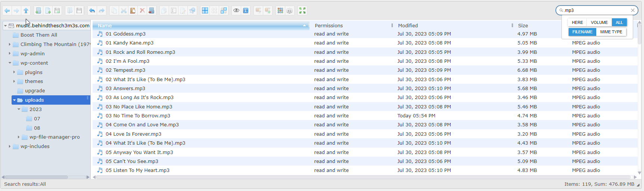Screen dimensions: 644x191
Task: Sort files by Name column
Action: tap(201, 25)
